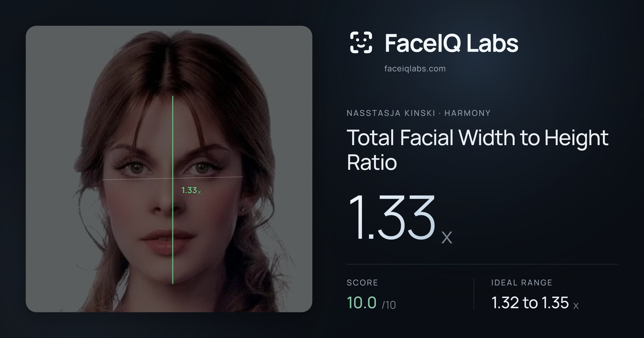Click the face portrait thumbnail
The width and height of the screenshot is (644, 338).
click(169, 169)
